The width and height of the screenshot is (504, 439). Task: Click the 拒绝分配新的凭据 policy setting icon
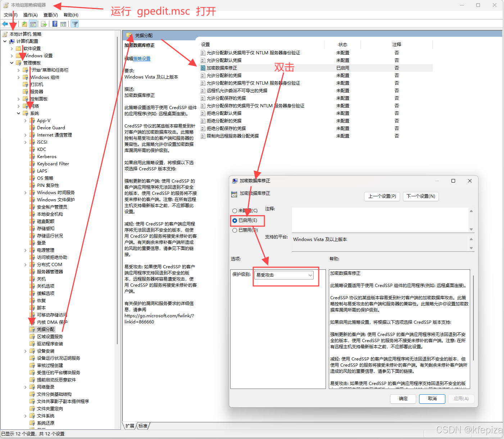point(203,121)
